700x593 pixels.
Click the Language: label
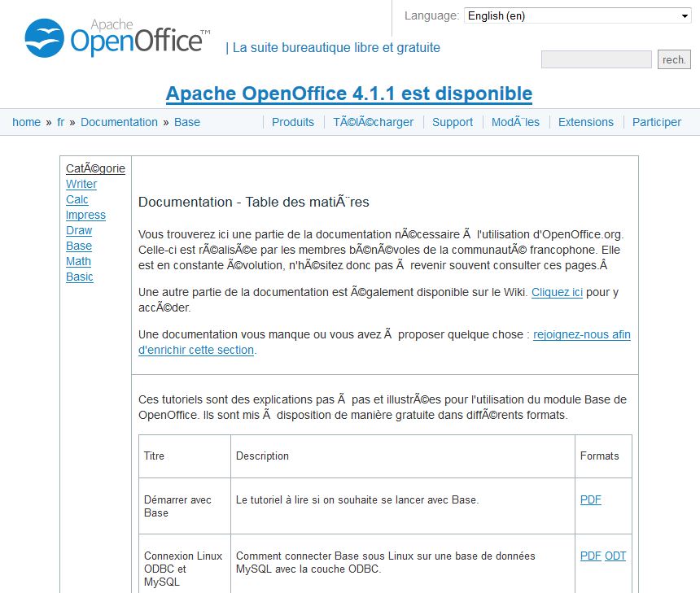tap(431, 15)
